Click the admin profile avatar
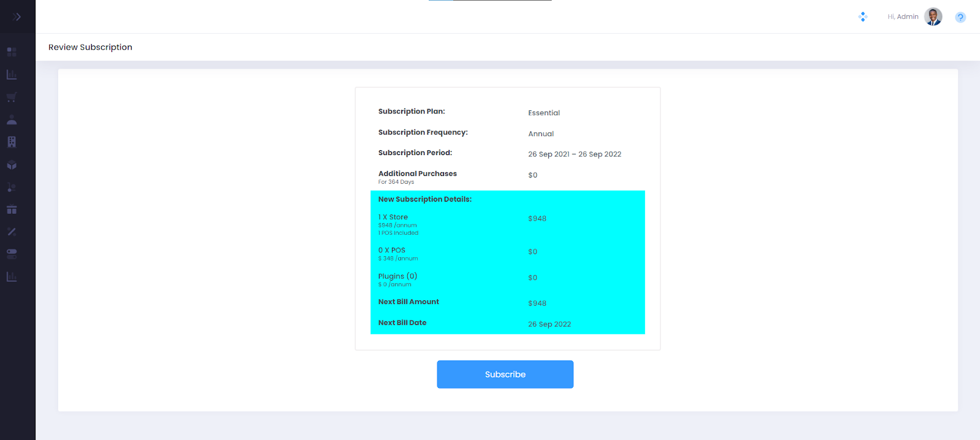Screen dimensions: 980x440 933,17
